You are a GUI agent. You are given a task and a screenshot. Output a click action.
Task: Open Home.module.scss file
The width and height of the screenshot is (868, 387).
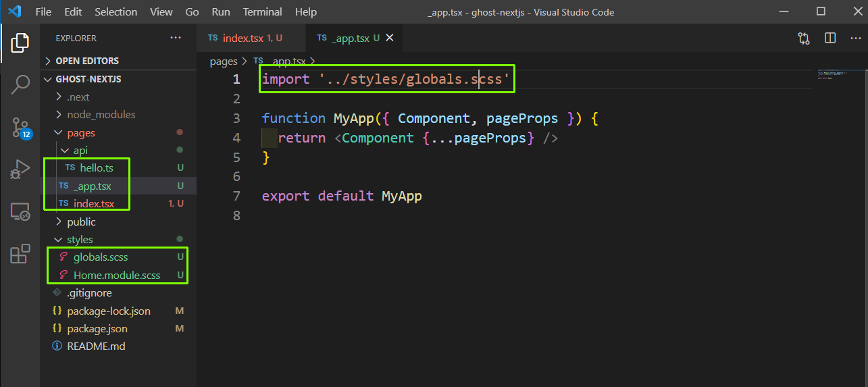tap(117, 275)
